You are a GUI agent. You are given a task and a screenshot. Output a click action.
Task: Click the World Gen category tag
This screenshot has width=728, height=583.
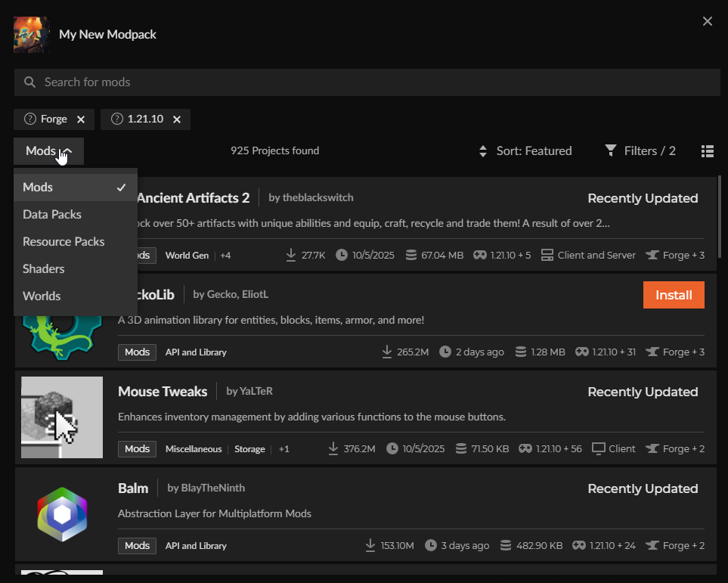click(x=187, y=256)
